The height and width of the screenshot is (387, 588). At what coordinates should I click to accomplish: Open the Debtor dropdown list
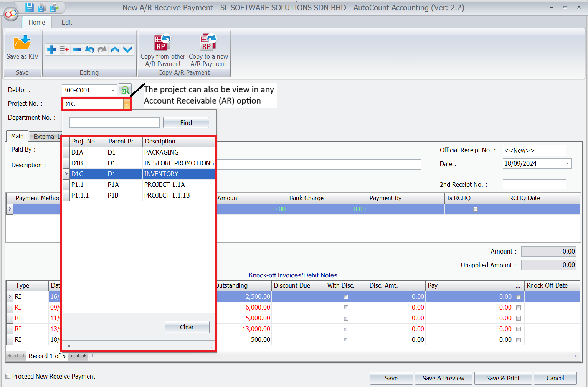point(113,90)
